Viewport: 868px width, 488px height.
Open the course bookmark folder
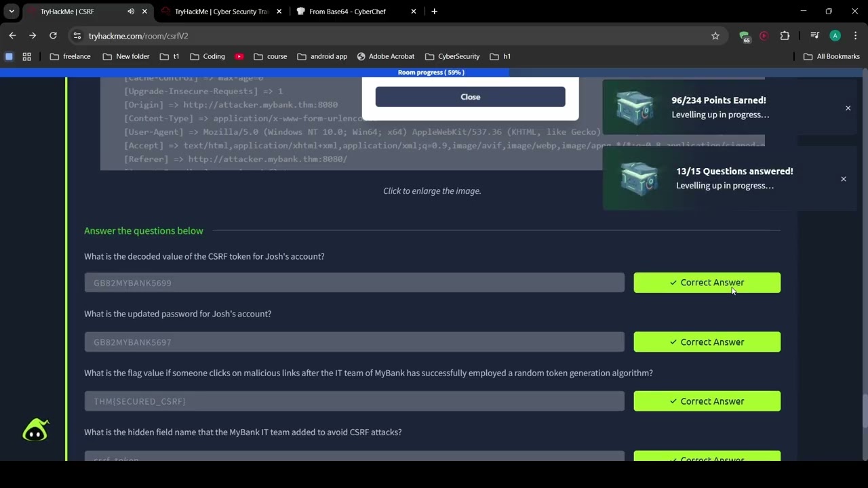(x=270, y=56)
